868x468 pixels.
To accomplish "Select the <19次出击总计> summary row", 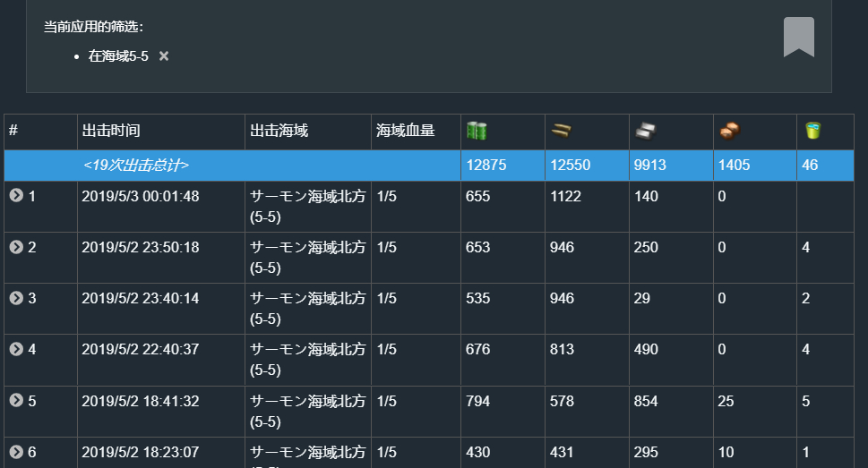I will tap(428, 165).
